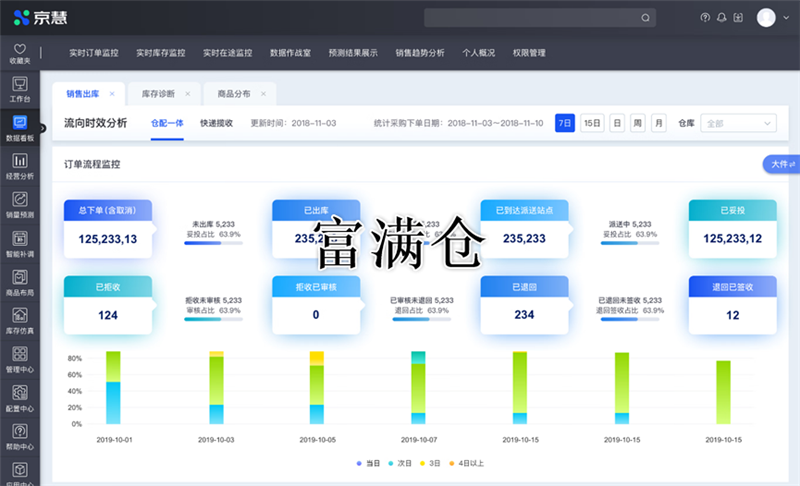Select the 月 granularity toggle
Image resolution: width=800 pixels, height=486 pixels.
pos(659,123)
